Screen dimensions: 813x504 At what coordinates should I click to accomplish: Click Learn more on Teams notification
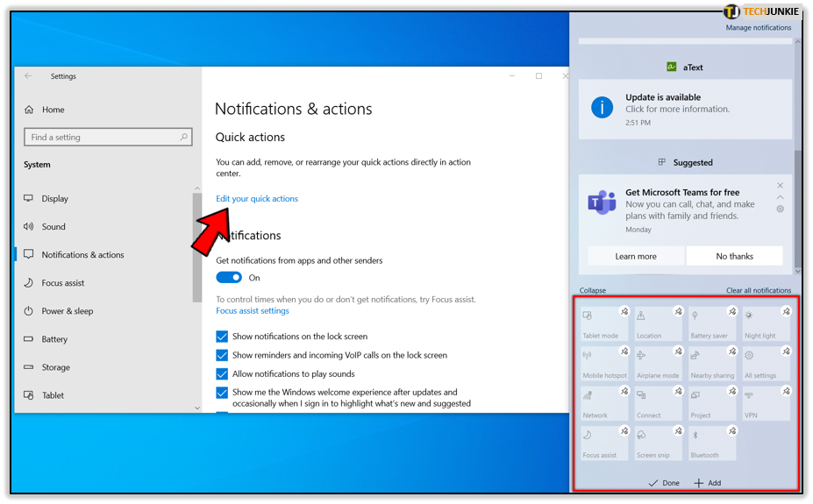636,257
